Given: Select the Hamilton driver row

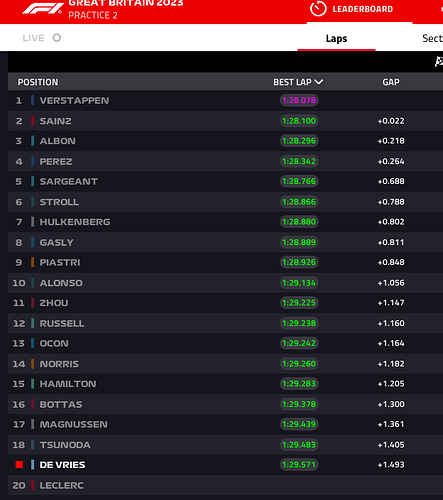Looking at the screenshot, I should click(225, 384).
